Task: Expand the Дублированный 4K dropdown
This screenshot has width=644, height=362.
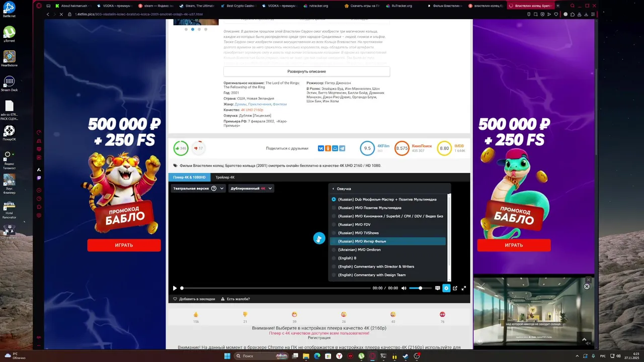Action: [252, 189]
